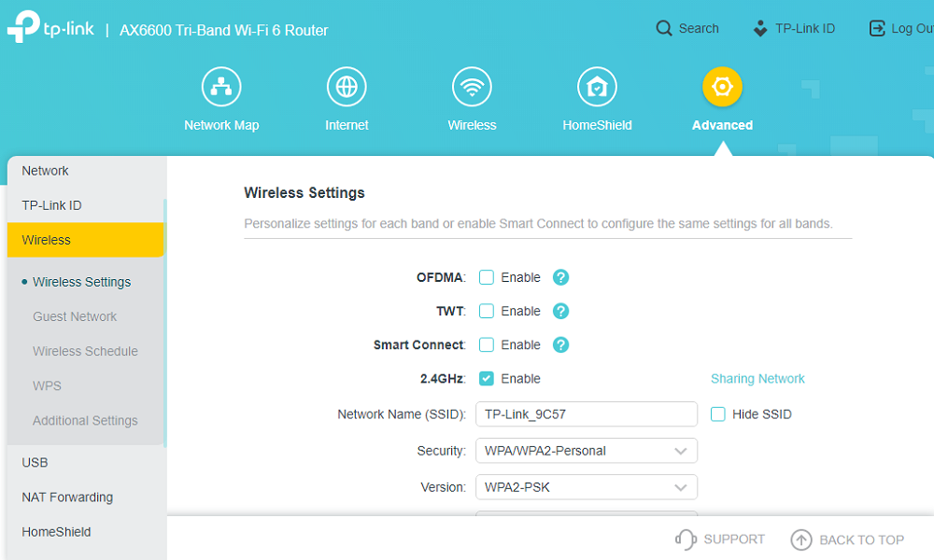
Task: Open the Network Map icon
Action: pyautogui.click(x=221, y=87)
